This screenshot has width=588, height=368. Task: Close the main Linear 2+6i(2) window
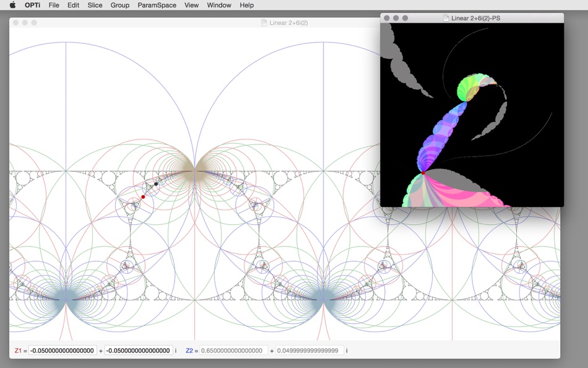[15, 22]
